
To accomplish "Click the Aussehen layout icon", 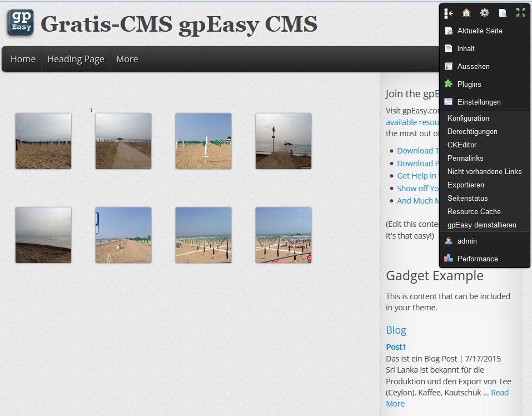I will (x=449, y=66).
